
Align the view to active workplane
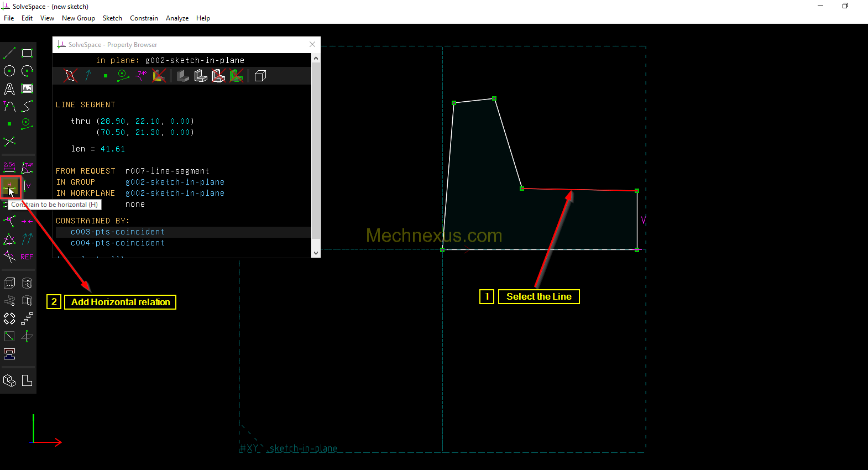click(x=27, y=380)
